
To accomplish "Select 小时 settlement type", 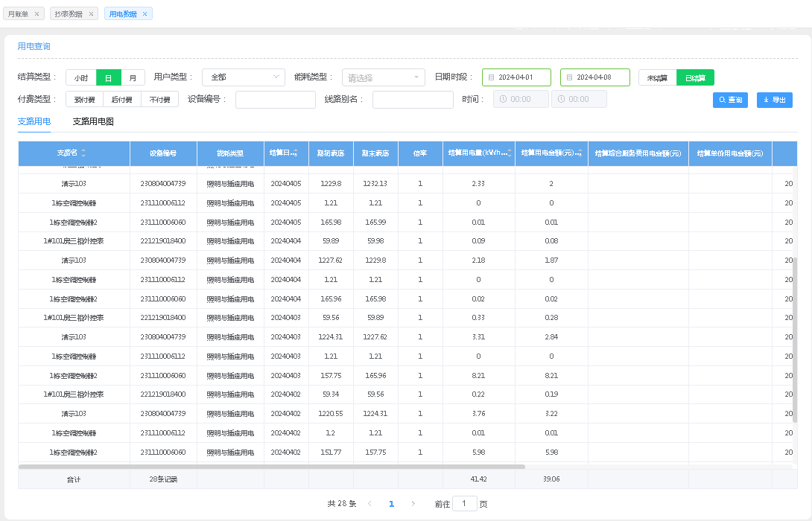I will click(81, 77).
